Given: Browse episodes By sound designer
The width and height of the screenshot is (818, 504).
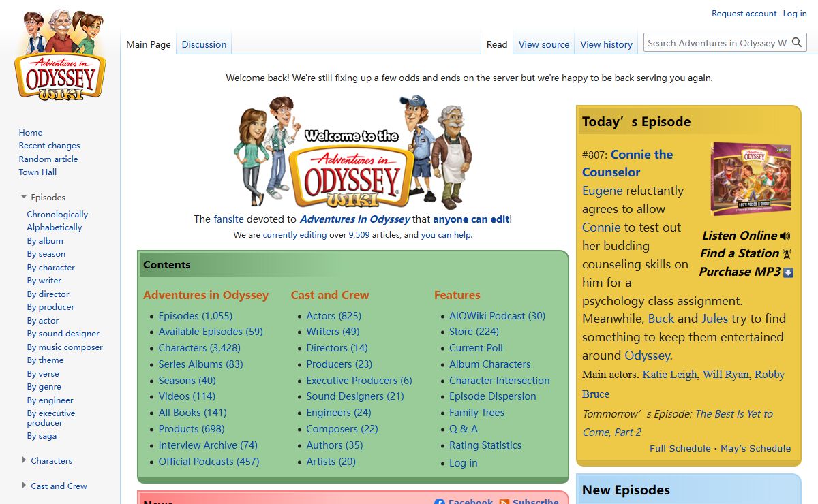Looking at the screenshot, I should point(63,334).
